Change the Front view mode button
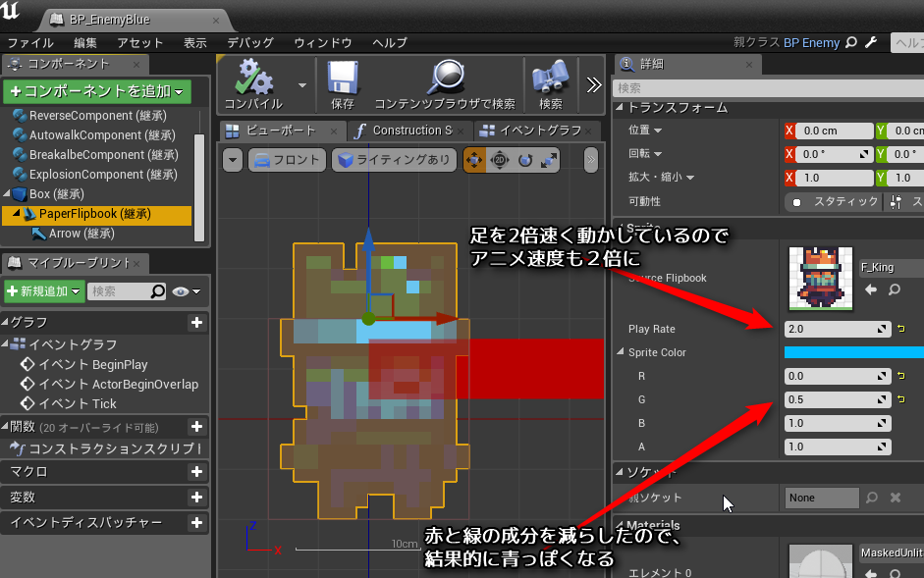 tap(287, 160)
